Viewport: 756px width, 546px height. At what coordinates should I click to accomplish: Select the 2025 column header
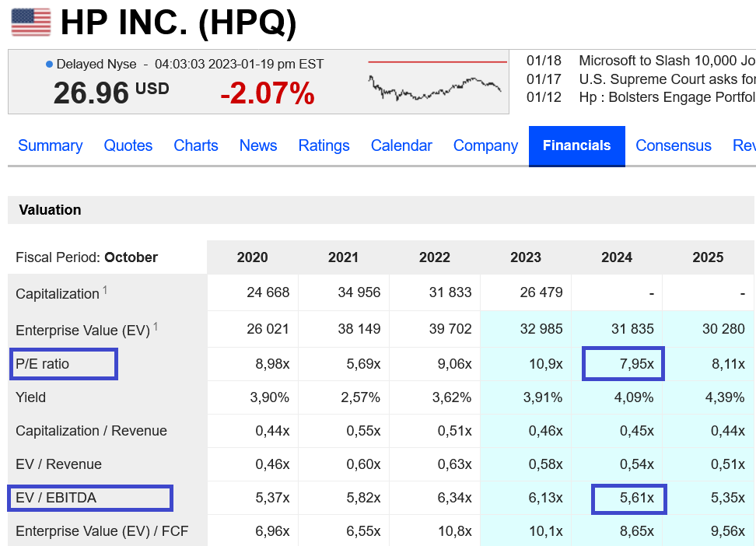[708, 257]
